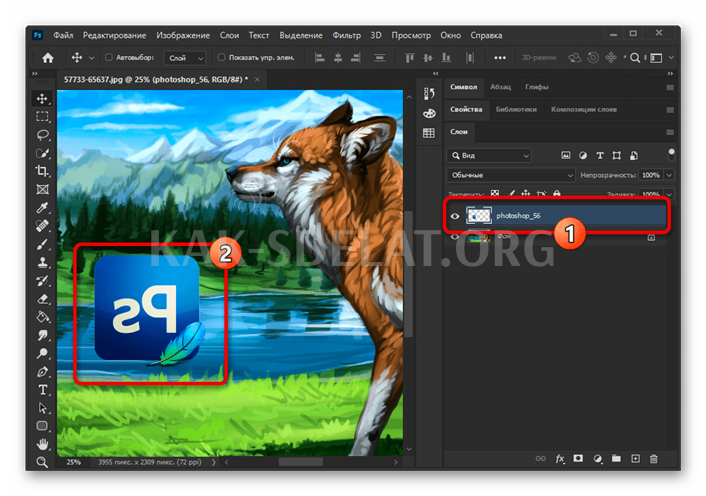
Task: Select the Clone Stamp tool
Action: pyautogui.click(x=42, y=262)
